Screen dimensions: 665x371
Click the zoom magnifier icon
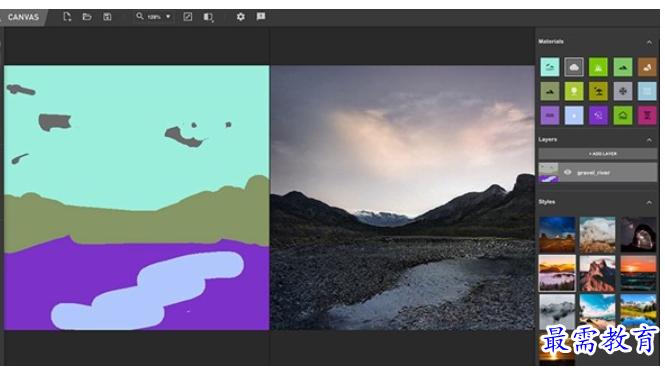coord(140,17)
